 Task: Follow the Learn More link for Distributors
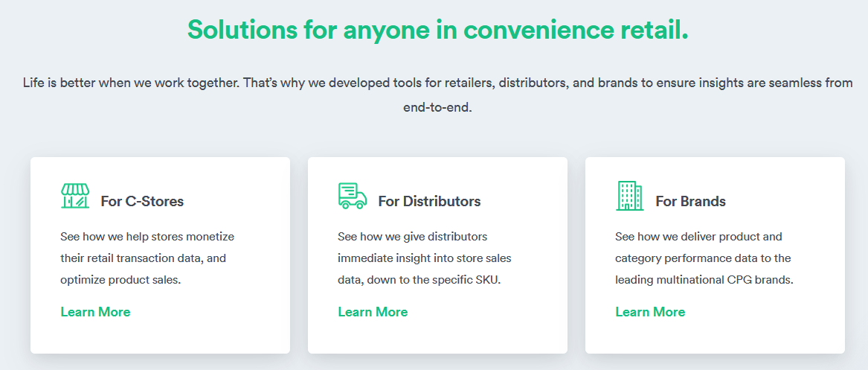(x=373, y=312)
